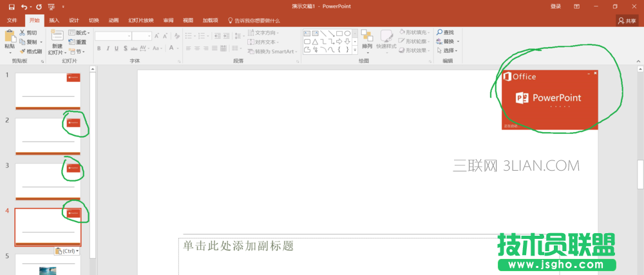Switch to the 审阅 review tab
644x275 pixels.
tap(168, 21)
